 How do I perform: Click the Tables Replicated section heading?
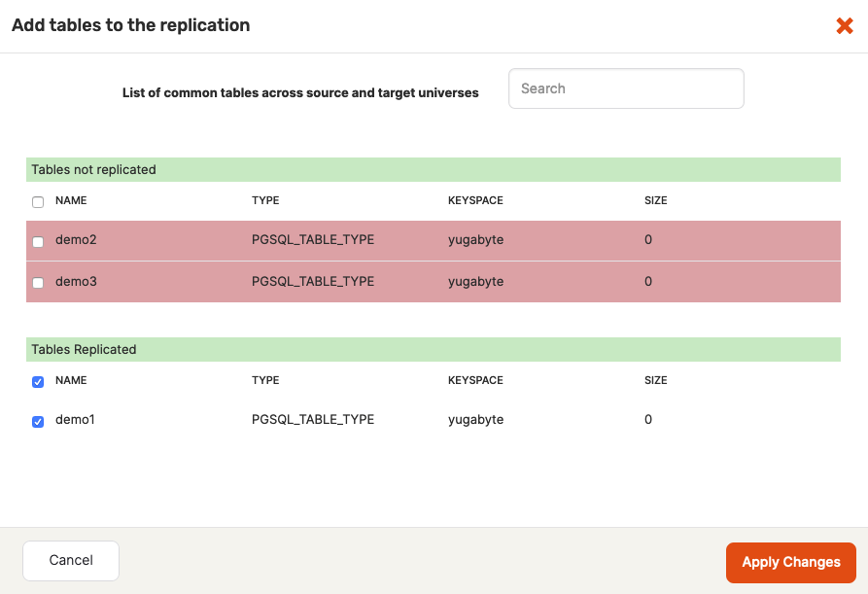point(84,350)
